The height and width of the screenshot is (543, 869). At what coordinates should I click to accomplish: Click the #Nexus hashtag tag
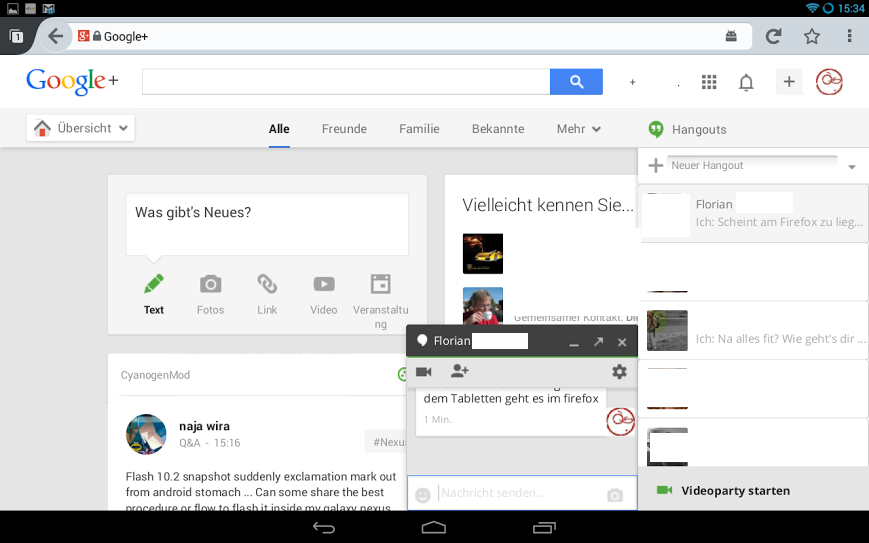tap(386, 442)
